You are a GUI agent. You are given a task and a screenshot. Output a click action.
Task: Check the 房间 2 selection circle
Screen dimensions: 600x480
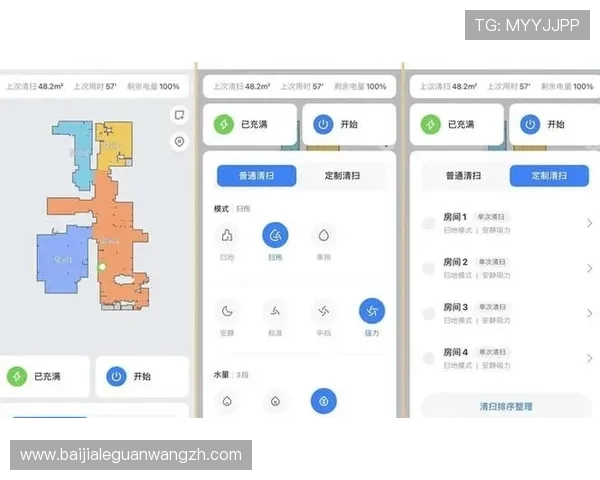pos(429,268)
